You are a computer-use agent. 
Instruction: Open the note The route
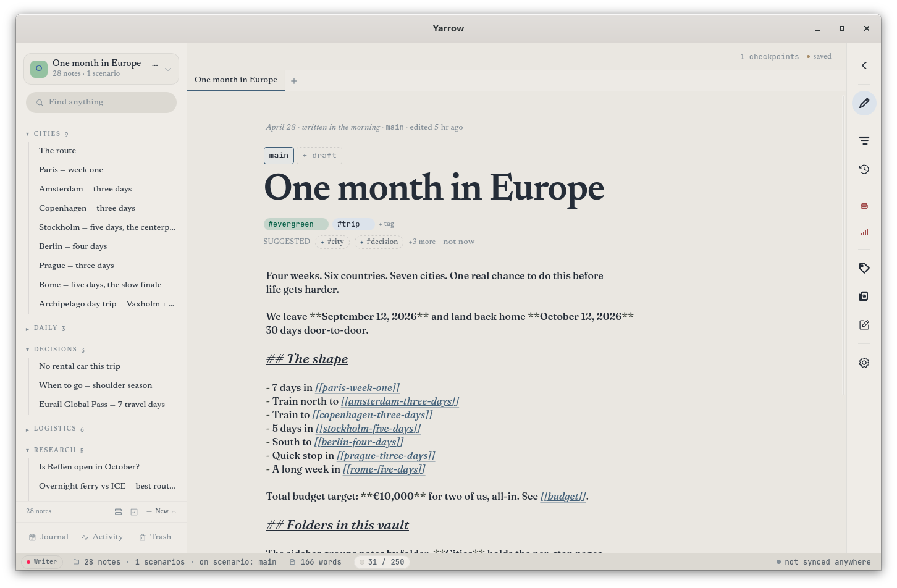point(57,151)
